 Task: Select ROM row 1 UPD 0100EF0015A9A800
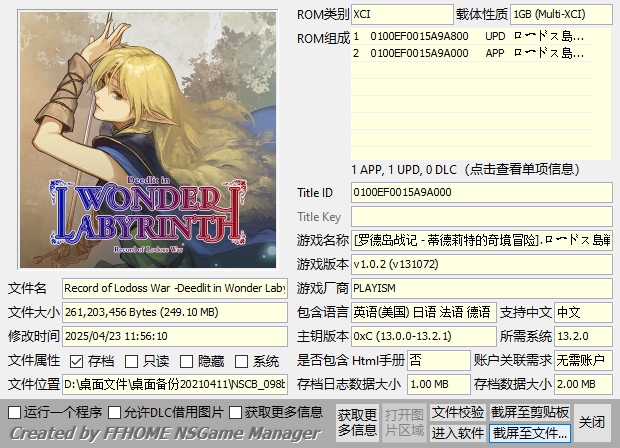click(x=471, y=36)
